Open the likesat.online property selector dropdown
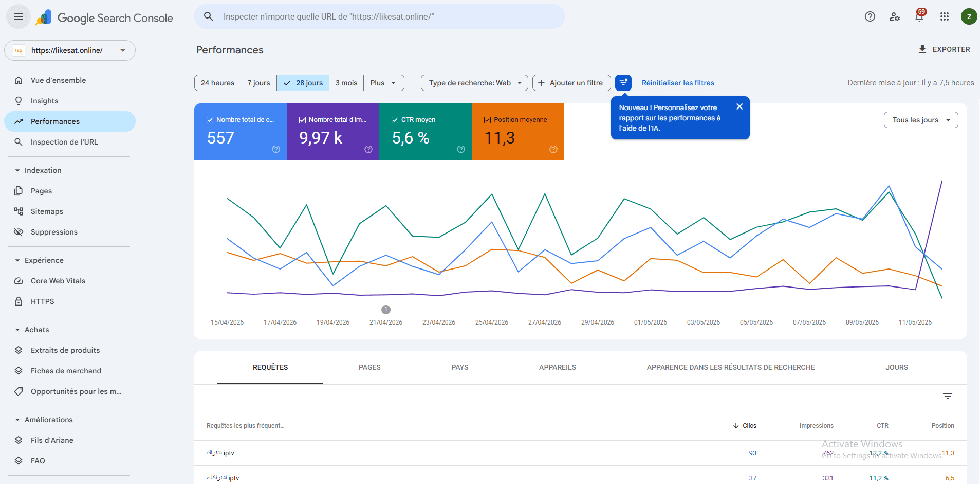 click(70, 50)
